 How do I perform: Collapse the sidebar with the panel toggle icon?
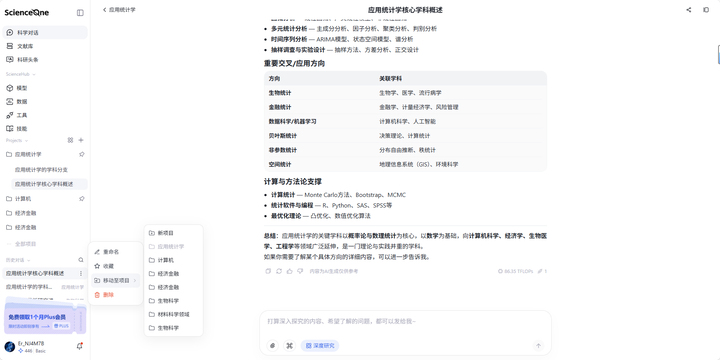80,13
